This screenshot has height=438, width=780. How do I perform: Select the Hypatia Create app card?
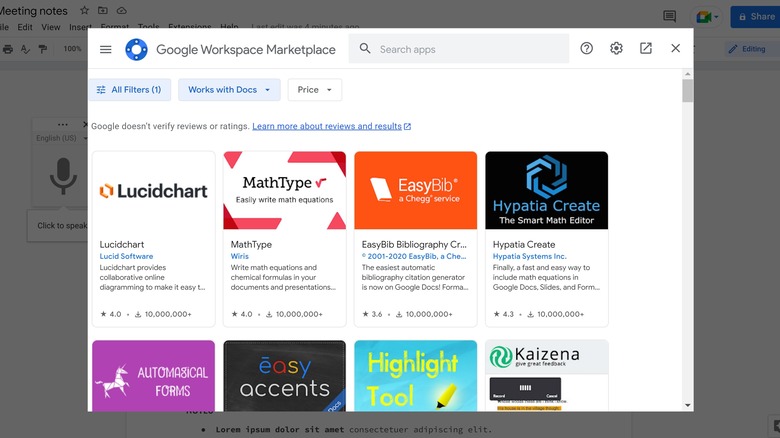coord(546,239)
